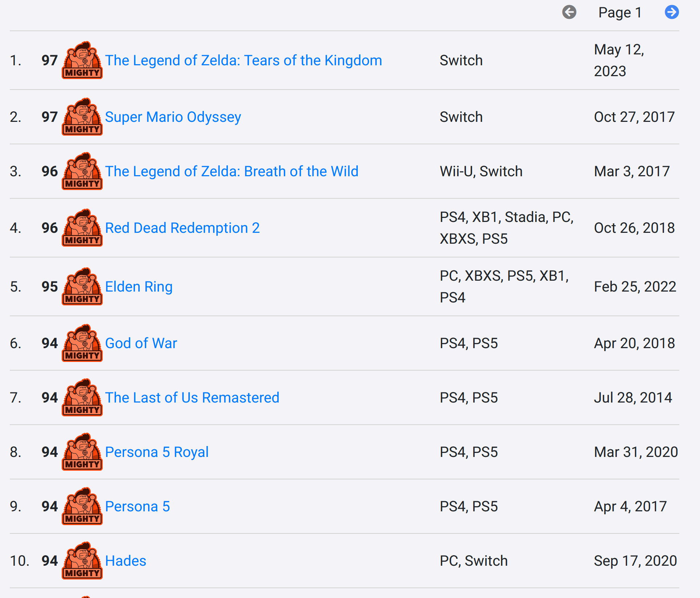Click the Page 1 label

pos(620,12)
